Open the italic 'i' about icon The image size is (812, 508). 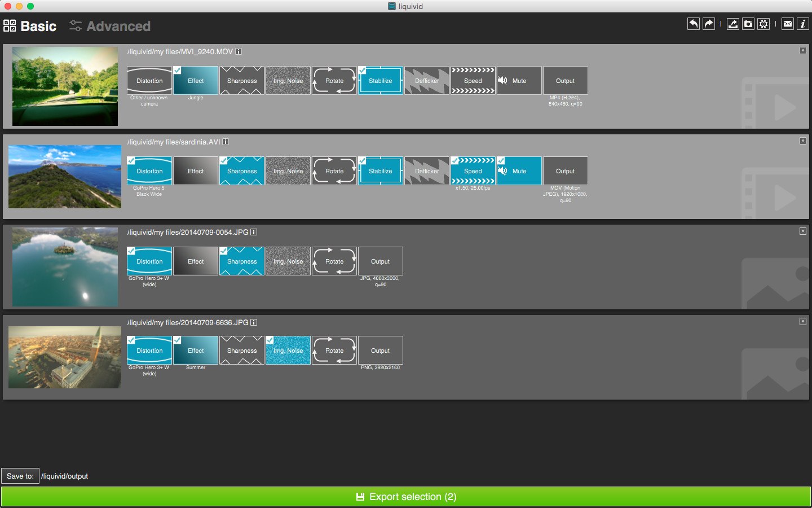pos(802,24)
